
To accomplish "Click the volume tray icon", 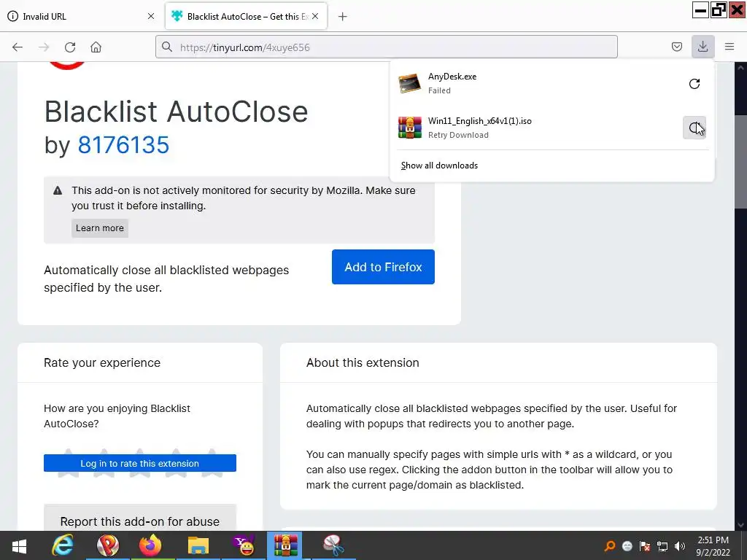I will [x=679, y=546].
